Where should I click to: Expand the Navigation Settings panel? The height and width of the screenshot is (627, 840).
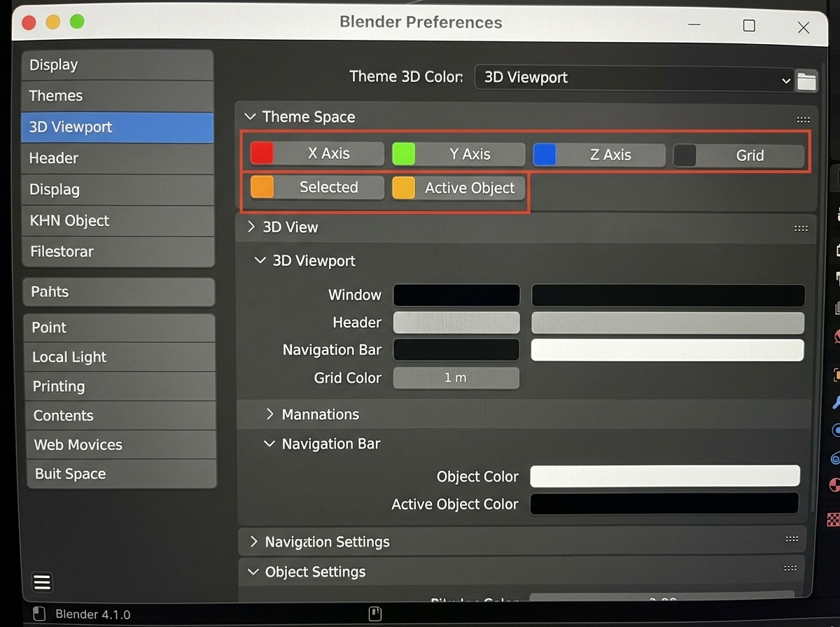point(253,542)
